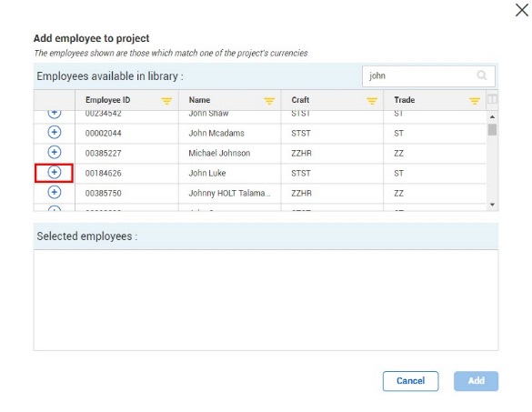Open the Trade column filter

coord(475,101)
